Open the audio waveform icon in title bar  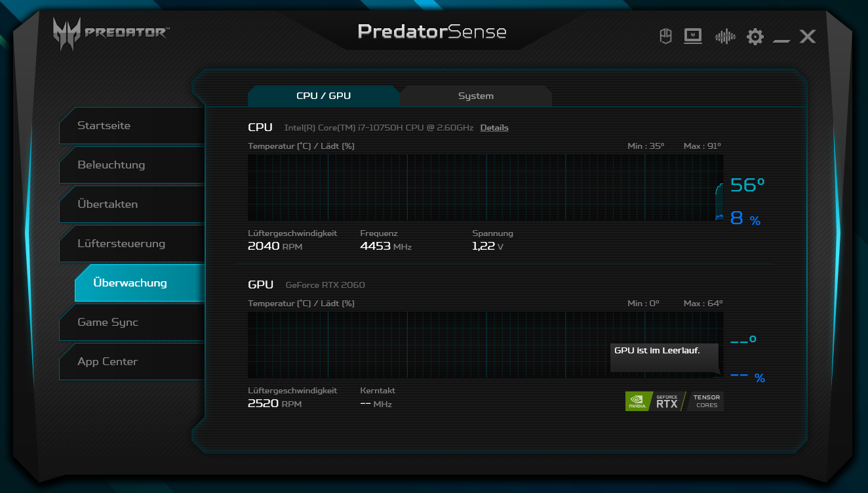[724, 36]
